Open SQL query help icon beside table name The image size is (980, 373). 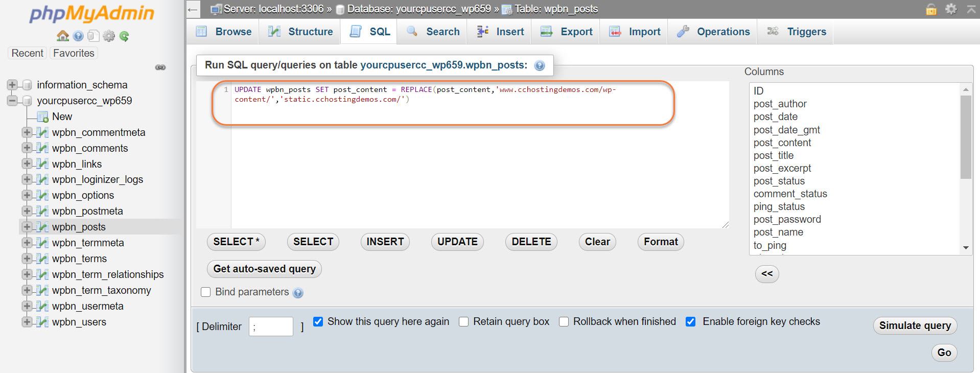point(540,65)
